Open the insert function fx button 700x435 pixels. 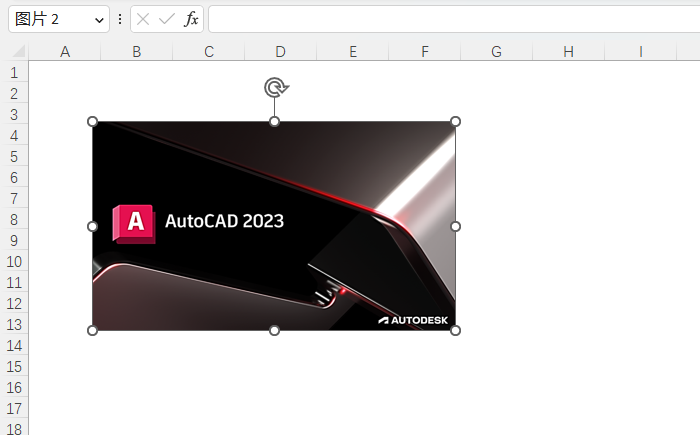[x=191, y=19]
